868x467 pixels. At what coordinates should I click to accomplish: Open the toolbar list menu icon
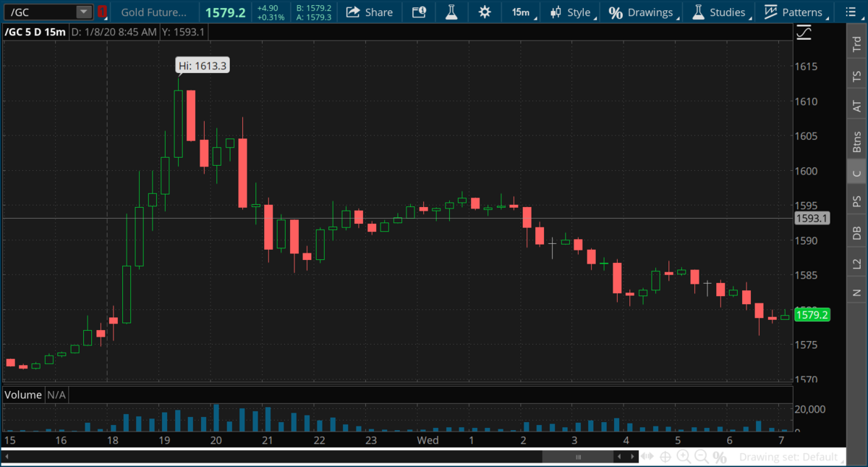(x=851, y=12)
